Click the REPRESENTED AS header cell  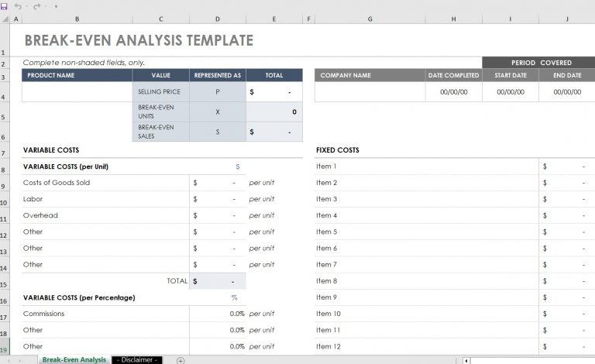coord(218,75)
